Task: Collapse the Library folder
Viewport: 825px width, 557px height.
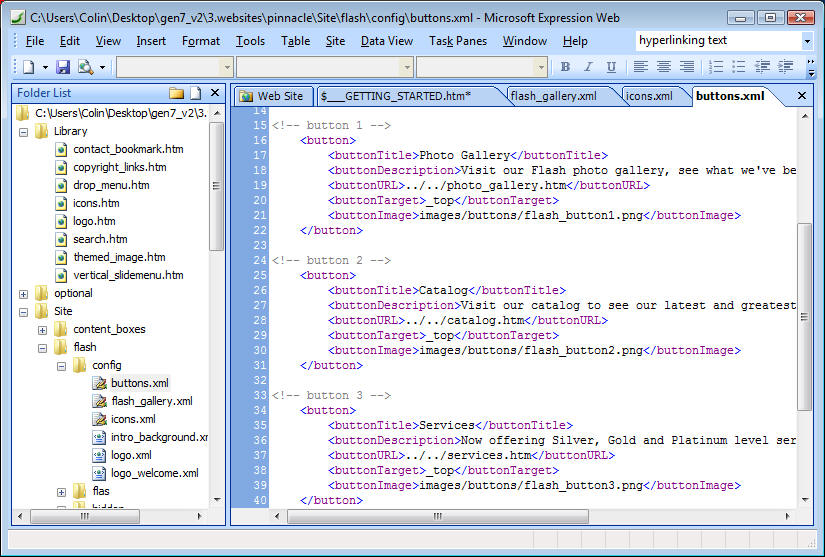Action: pos(23,131)
